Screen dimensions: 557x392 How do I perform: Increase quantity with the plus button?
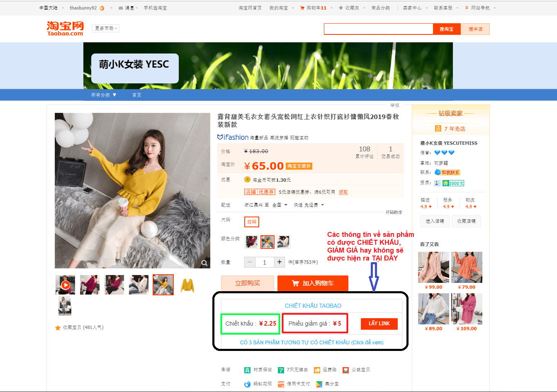[280, 262]
